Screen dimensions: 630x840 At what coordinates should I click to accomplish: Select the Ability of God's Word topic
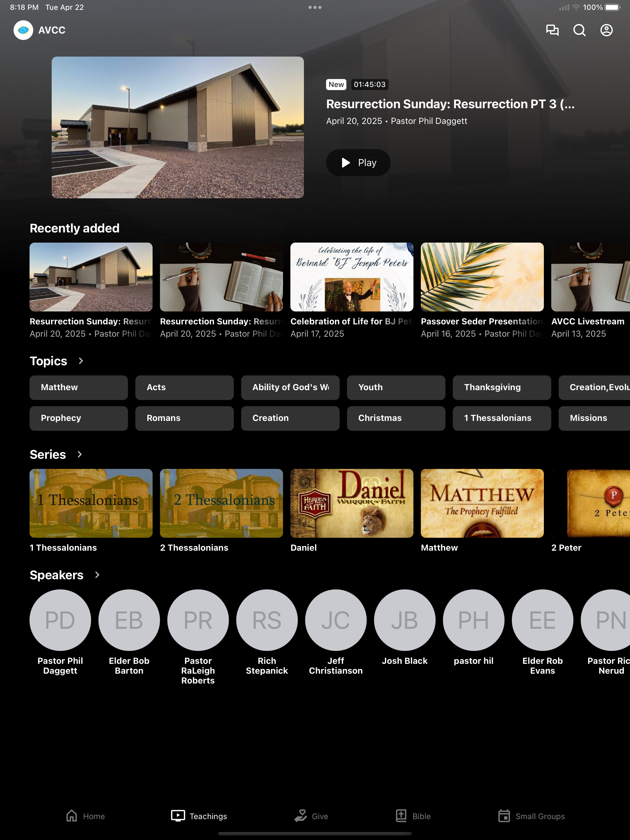coord(290,387)
